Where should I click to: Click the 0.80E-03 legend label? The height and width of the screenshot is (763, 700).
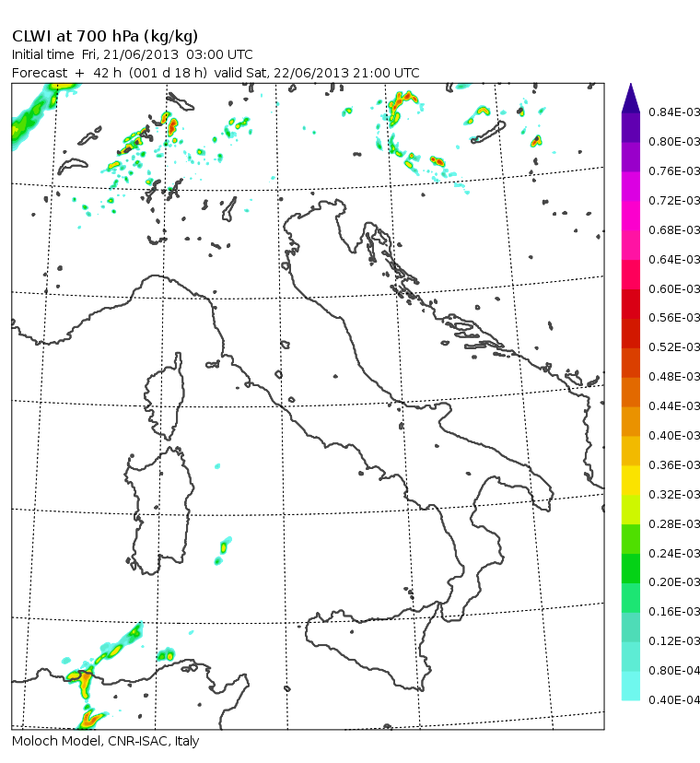pyautogui.click(x=674, y=142)
